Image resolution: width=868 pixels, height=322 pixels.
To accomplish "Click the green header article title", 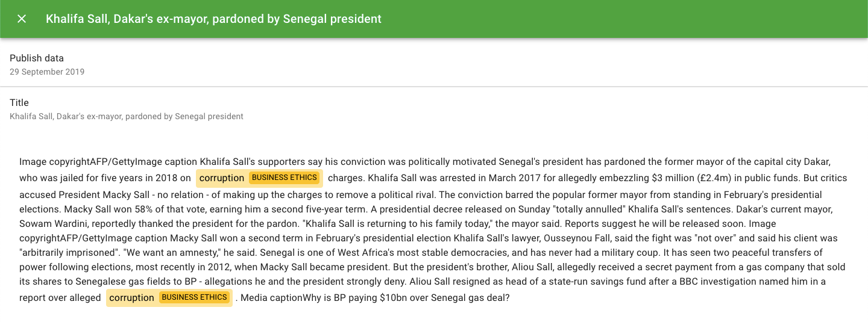I will point(213,19).
